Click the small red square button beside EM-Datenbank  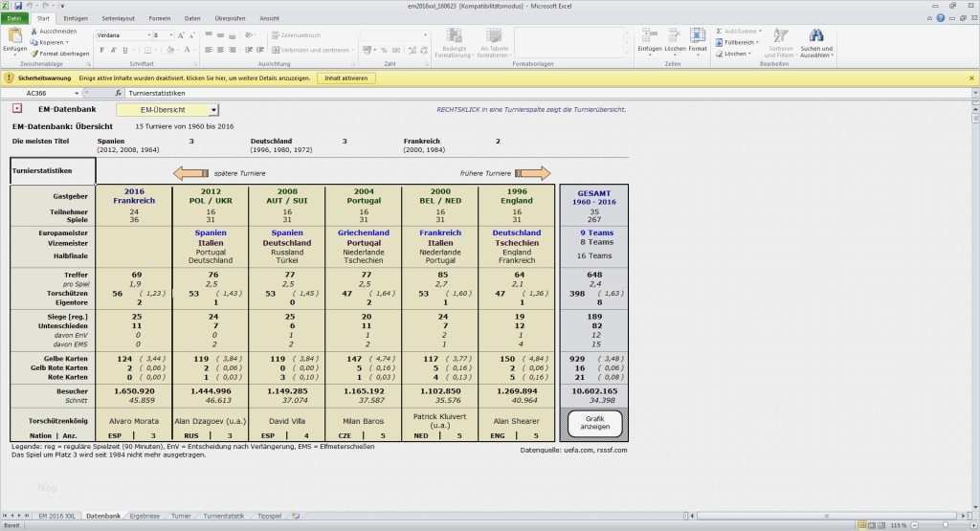(17, 110)
